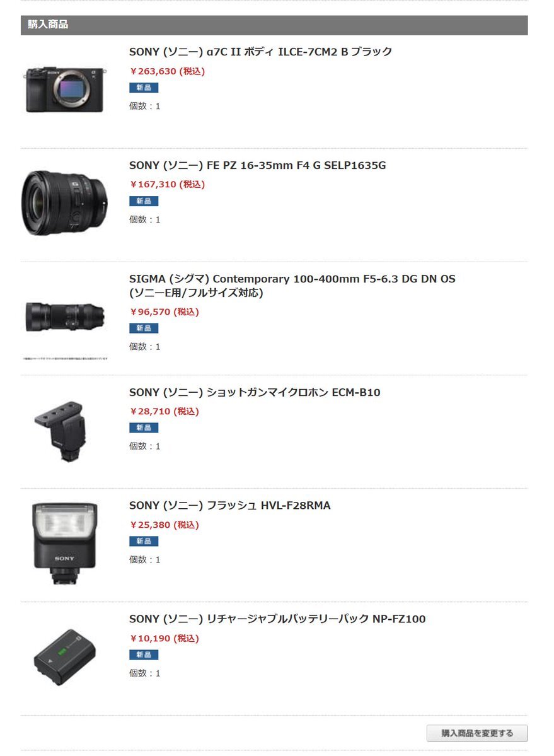Screen dimensions: 554x756
Task: Click the 購入商品を変更する button
Action: [x=477, y=733]
